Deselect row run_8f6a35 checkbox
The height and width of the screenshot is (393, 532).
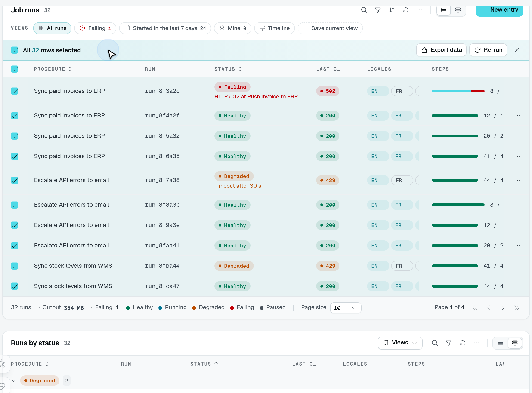tap(15, 156)
